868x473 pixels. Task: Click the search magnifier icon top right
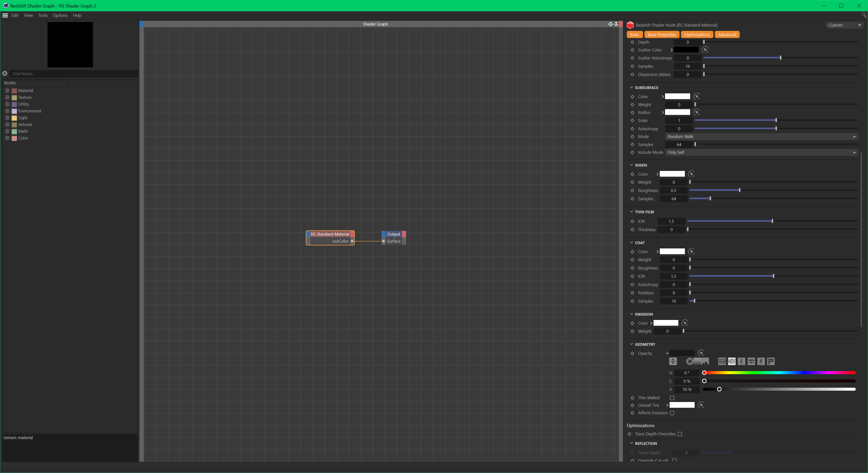tap(864, 15)
